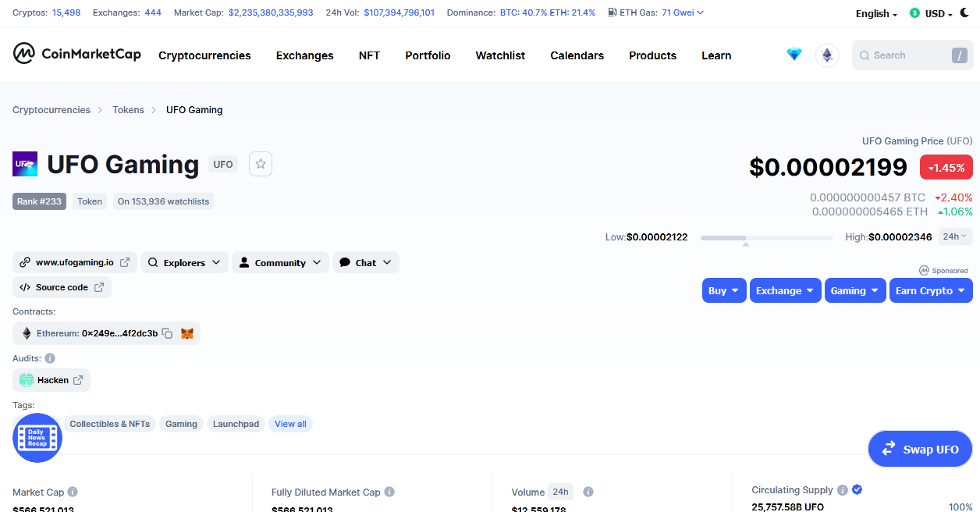Open the English language dropdown
980x512 pixels.
pyautogui.click(x=876, y=13)
